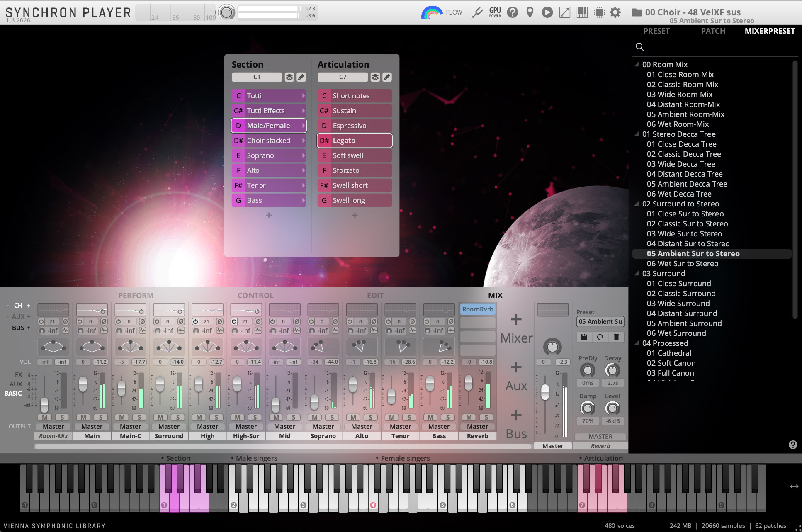Viewport: 802px width, 532px height.
Task: Open the settings gear in top toolbar
Action: coord(615,12)
